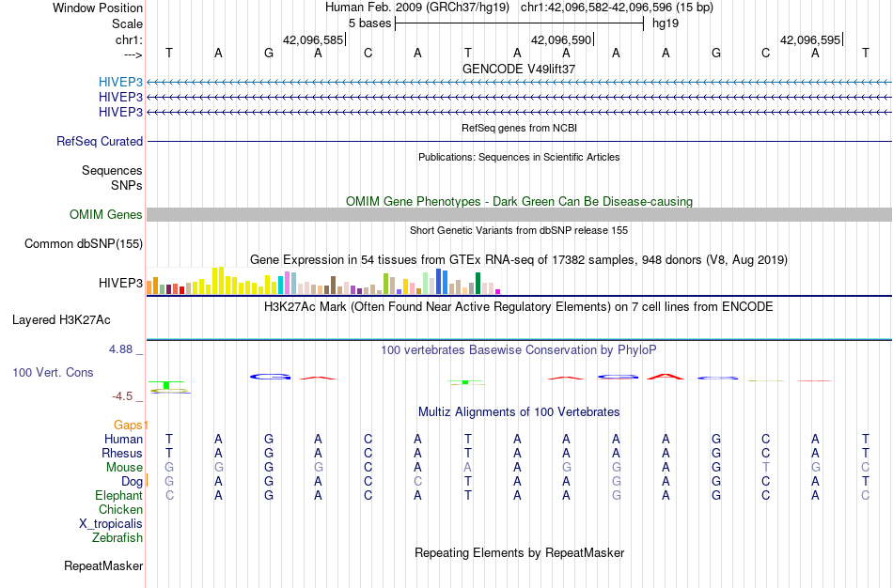Select the Chicken species row label
The width and height of the screenshot is (893, 588).
point(120,509)
